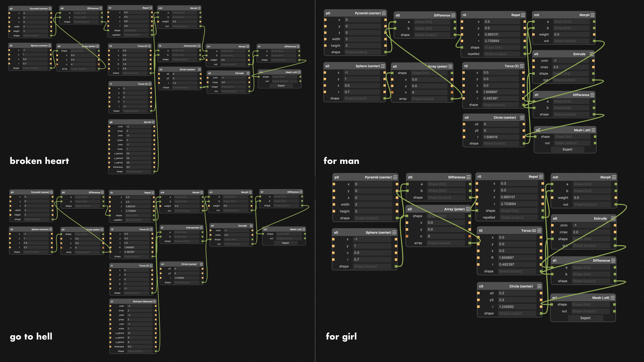Image resolution: width=644 pixels, height=362 pixels.
Task: Open Sphere (center) menu in 'for girl' graph
Action: (394, 233)
